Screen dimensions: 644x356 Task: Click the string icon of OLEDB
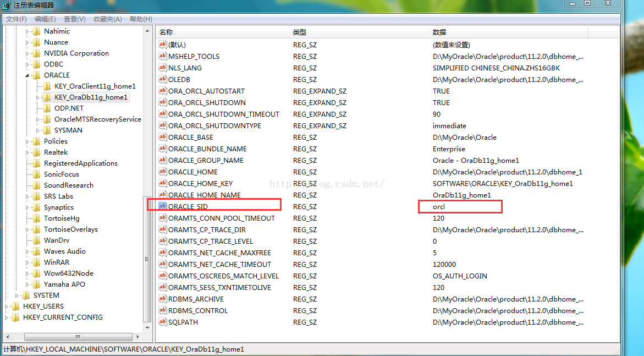coord(163,79)
